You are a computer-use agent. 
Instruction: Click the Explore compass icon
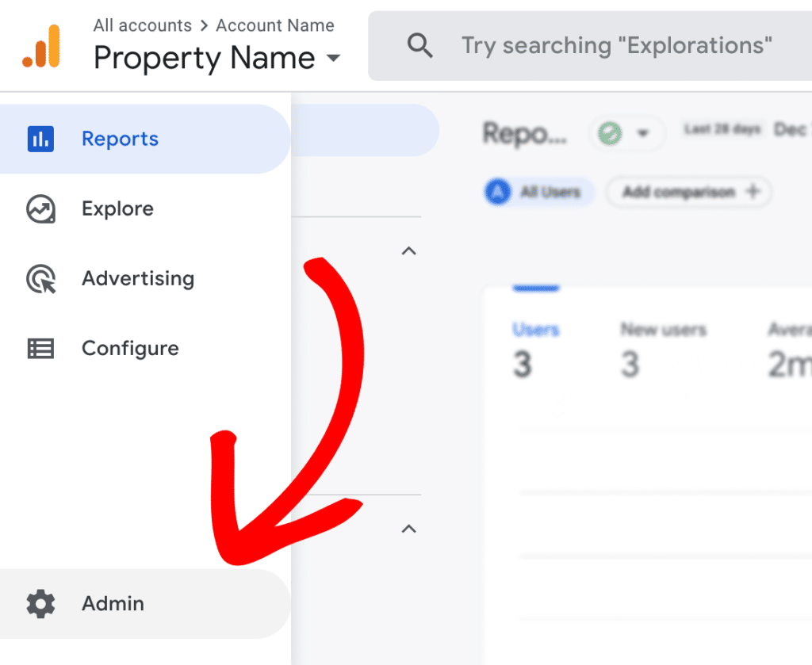(40, 208)
